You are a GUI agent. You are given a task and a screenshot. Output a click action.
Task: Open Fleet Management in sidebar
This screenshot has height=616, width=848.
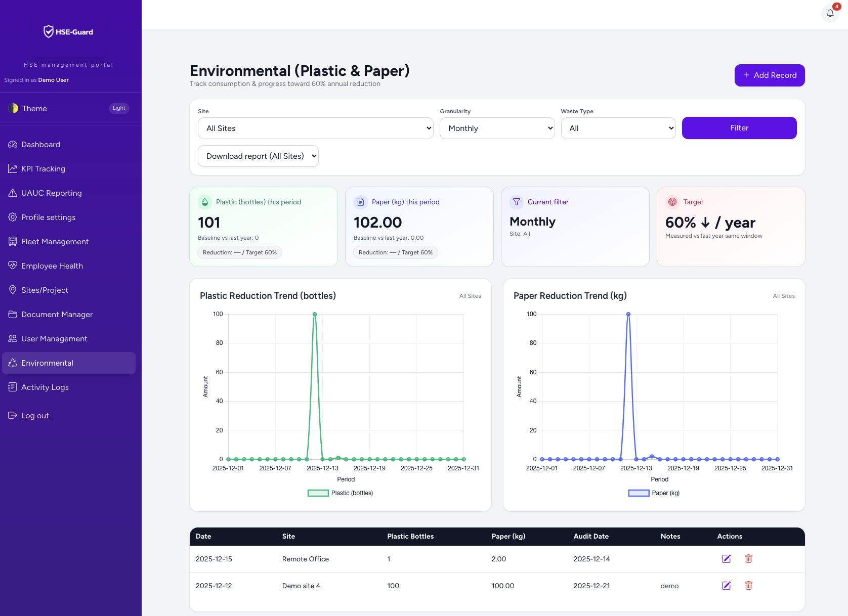coord(55,242)
